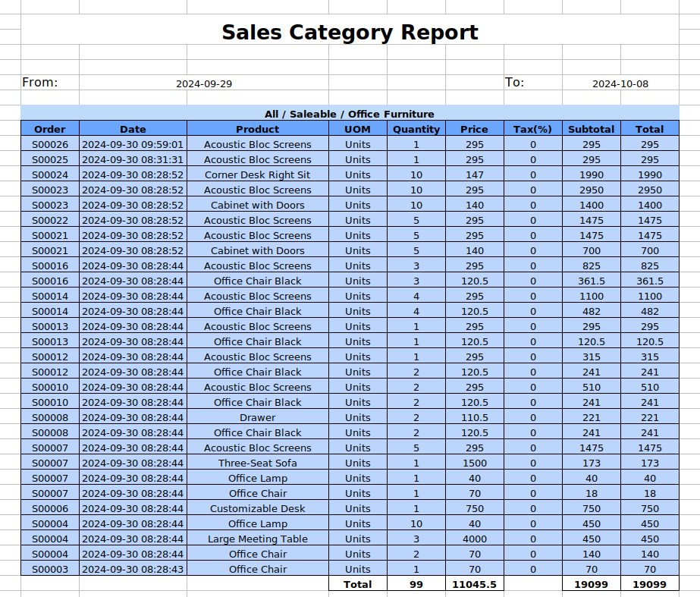
Task: Select the From date cell 2024-09-29
Action: pos(204,83)
